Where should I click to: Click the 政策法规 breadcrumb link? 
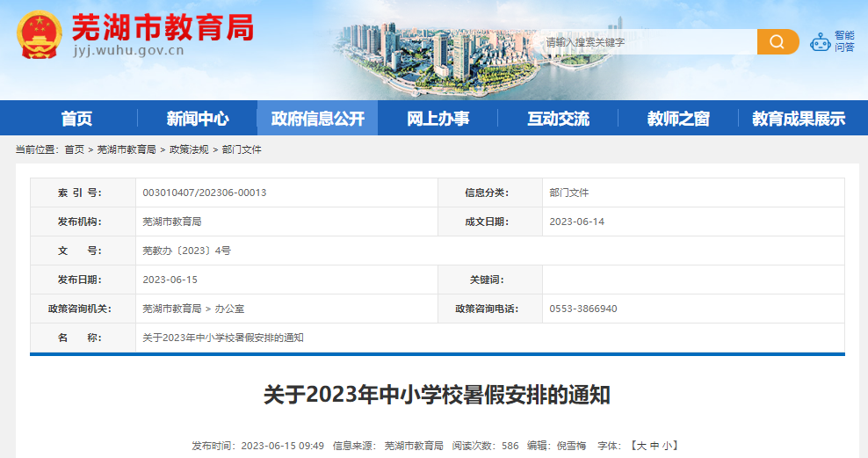(189, 149)
